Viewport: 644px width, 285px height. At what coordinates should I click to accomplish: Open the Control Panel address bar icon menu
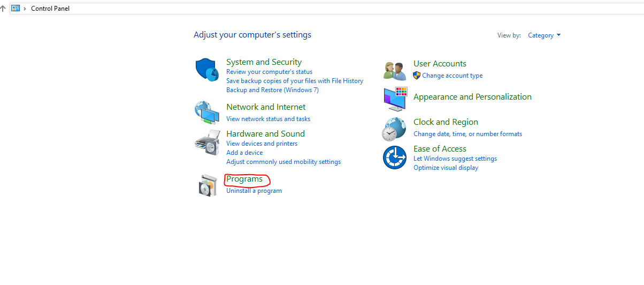pos(16,8)
